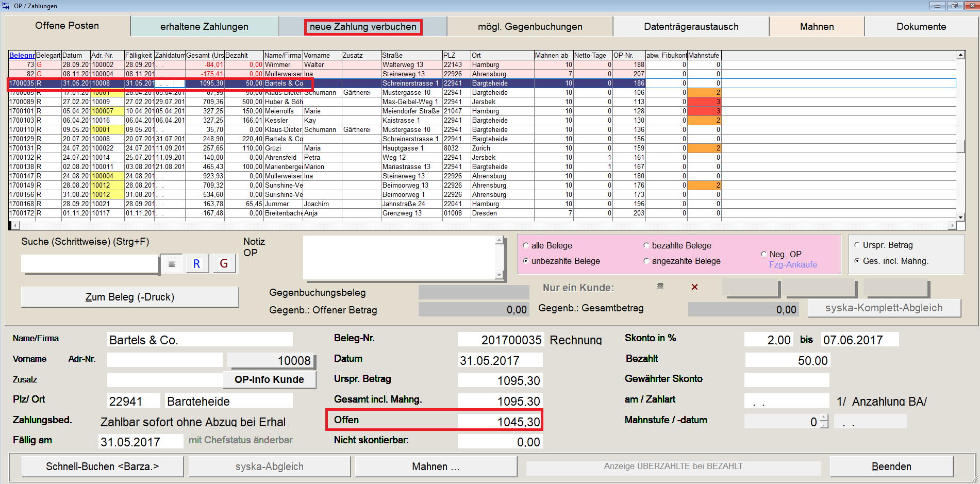The image size is (980, 484).
Task: Click the Notiz OP scrollbar down arrow
Action: pyautogui.click(x=499, y=275)
